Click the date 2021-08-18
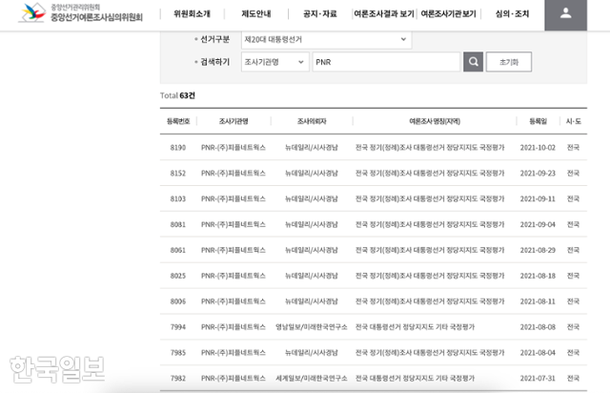Screen dimensions: 610x393 [538, 276]
